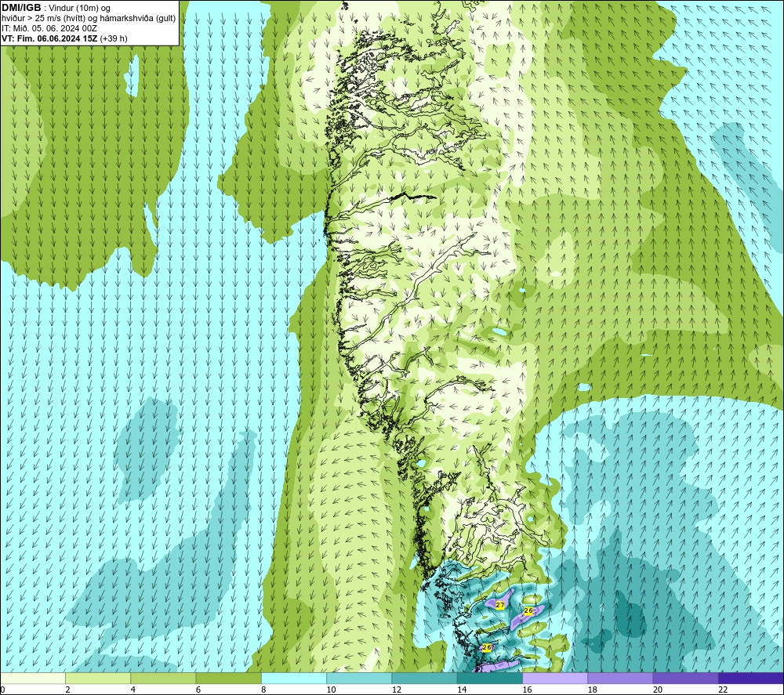
Task: Click the yellow 26 label right of 27
Action: pyautogui.click(x=528, y=610)
